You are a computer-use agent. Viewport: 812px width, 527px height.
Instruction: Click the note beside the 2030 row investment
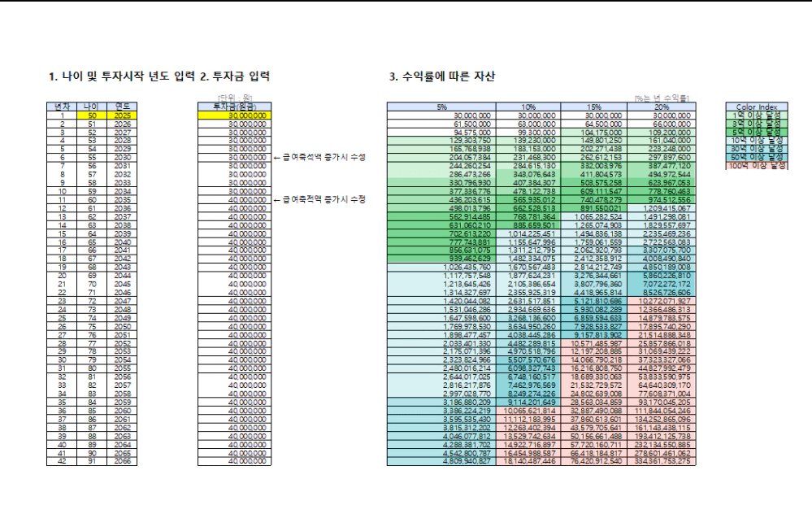point(319,157)
